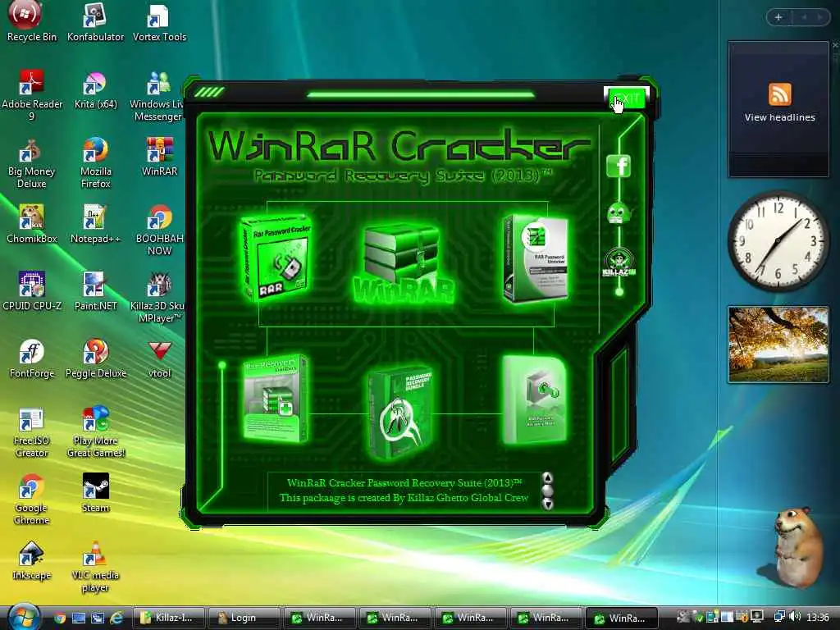Select the Peggle Deluxe icon
Viewport: 840px width, 630px height.
(95, 359)
